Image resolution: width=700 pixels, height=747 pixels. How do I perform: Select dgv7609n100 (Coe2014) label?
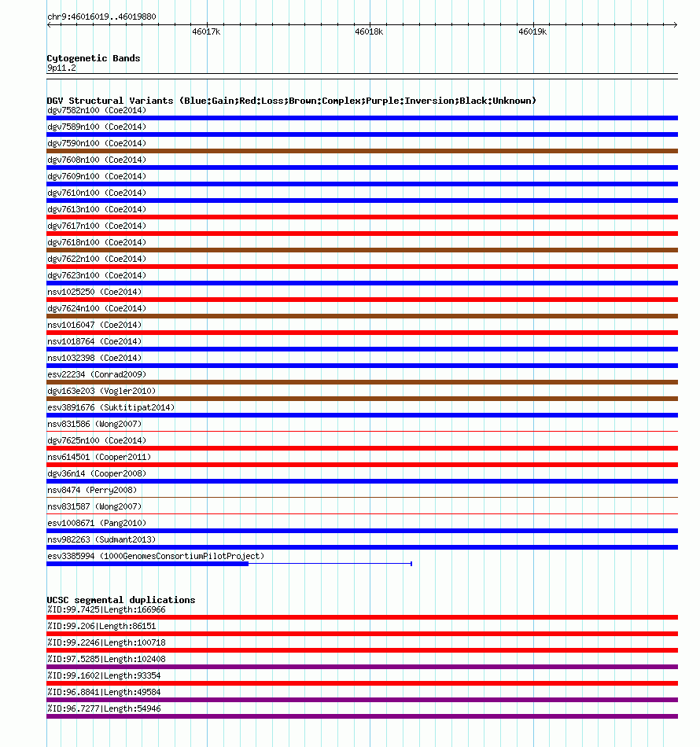(x=97, y=176)
